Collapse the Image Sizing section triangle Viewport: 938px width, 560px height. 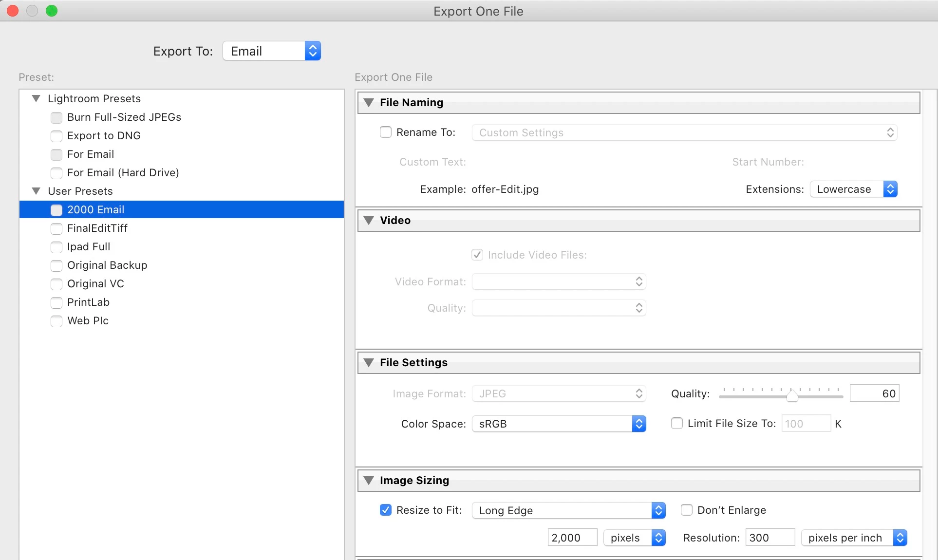pos(369,481)
